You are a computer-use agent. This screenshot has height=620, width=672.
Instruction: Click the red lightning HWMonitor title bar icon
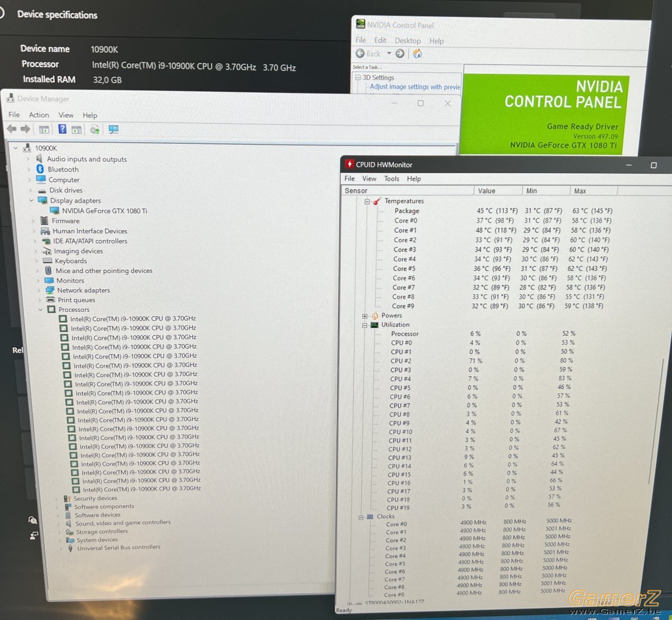point(349,164)
